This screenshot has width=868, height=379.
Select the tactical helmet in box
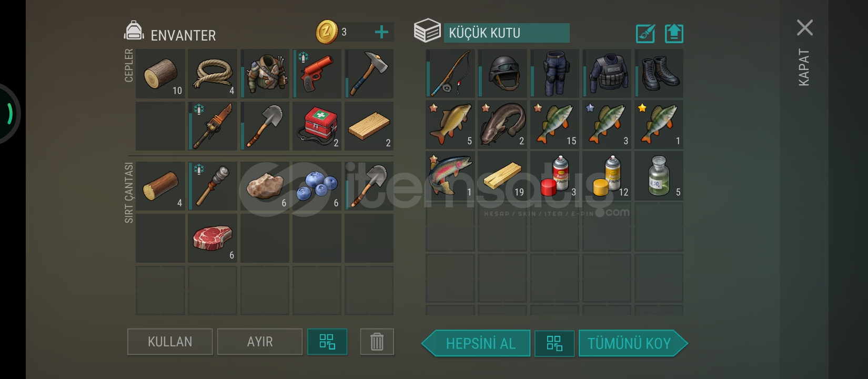[x=502, y=74]
